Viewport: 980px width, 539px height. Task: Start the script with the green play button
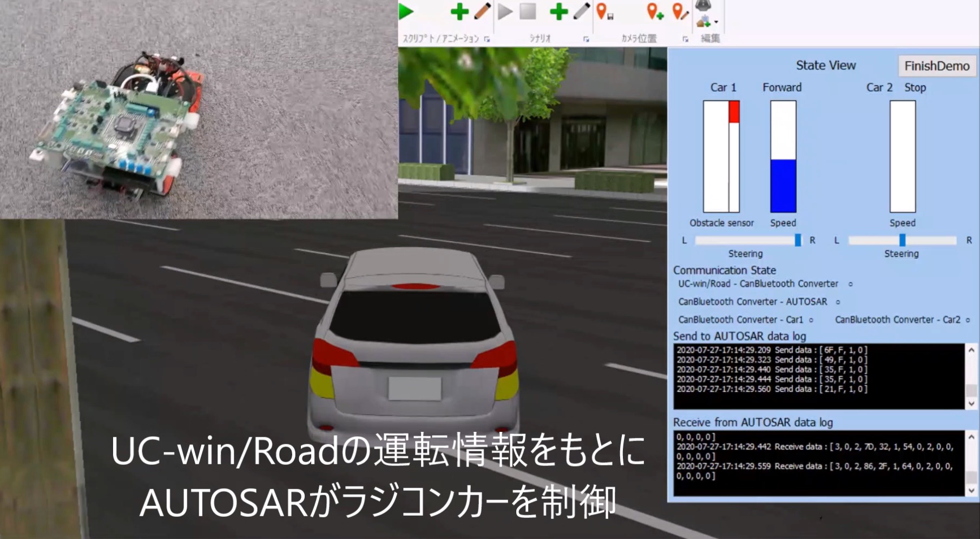pos(406,11)
